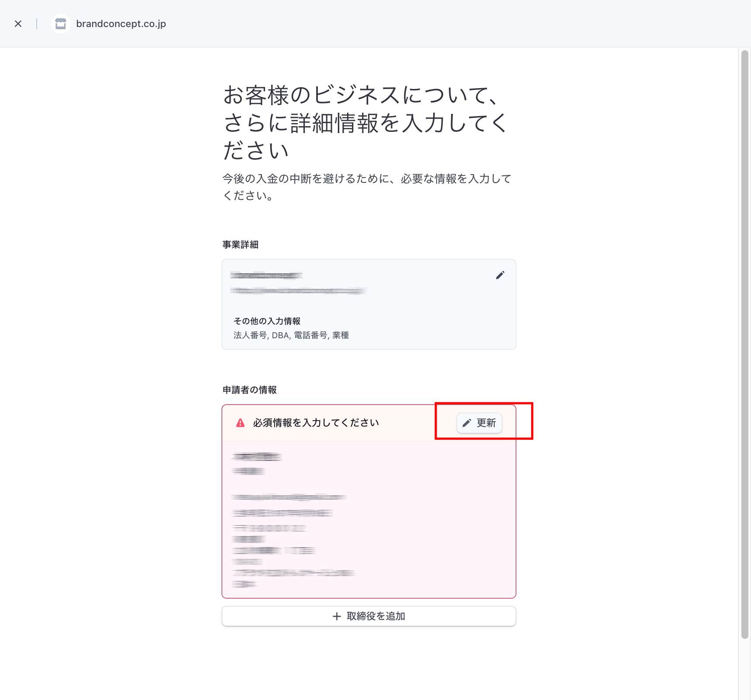
Task: Click the main page title heading
Action: pos(365,122)
